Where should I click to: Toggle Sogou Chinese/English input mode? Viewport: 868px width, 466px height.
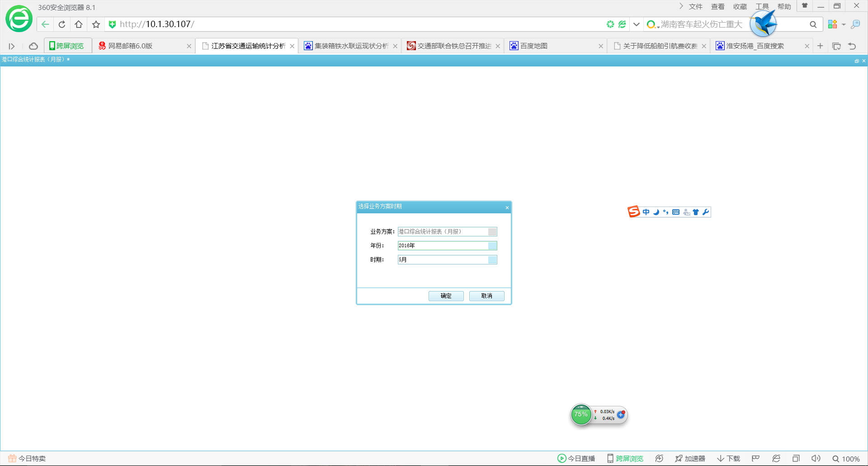[646, 212]
